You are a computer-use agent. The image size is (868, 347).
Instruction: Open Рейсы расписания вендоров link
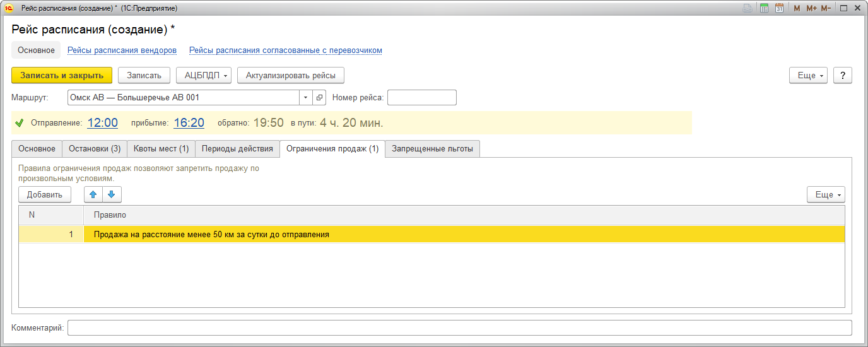pos(122,50)
